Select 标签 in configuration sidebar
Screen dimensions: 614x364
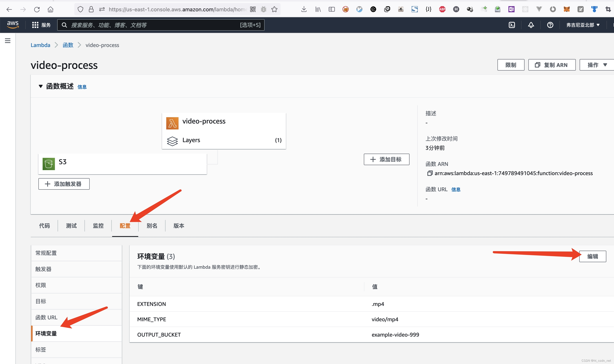76,350
